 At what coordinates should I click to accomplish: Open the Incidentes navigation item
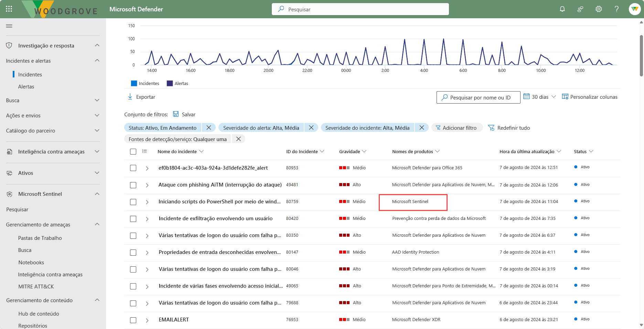[30, 74]
